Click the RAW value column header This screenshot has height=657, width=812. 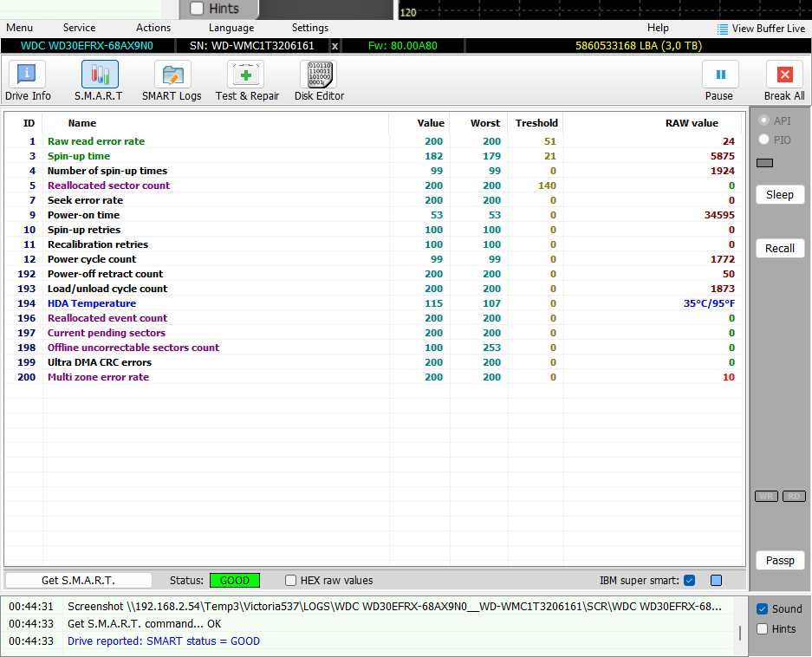coord(692,123)
